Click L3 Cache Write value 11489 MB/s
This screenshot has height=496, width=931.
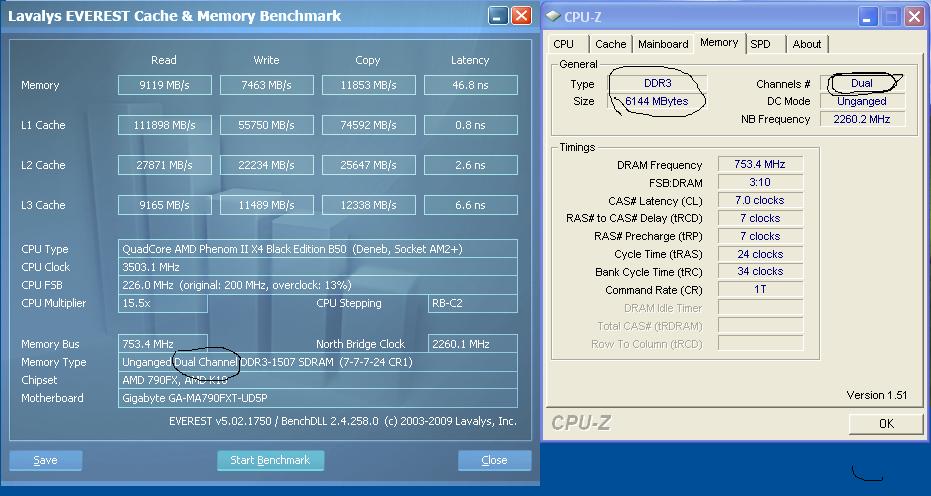(x=267, y=205)
